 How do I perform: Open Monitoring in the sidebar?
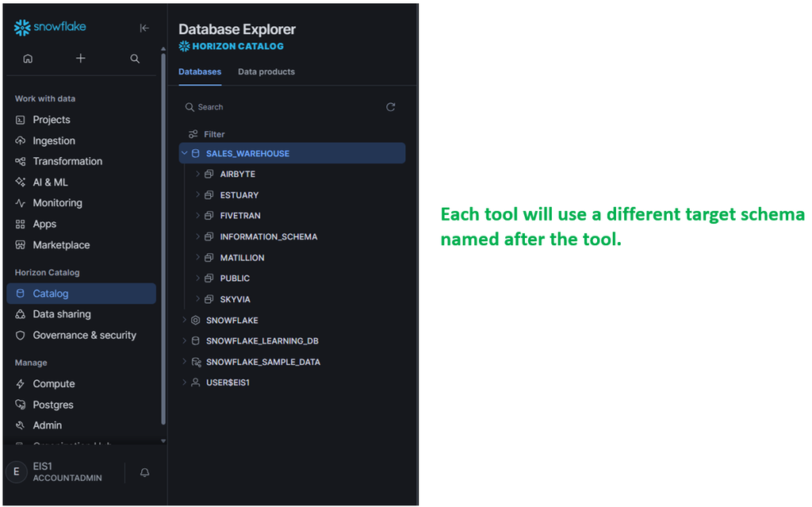(82, 202)
